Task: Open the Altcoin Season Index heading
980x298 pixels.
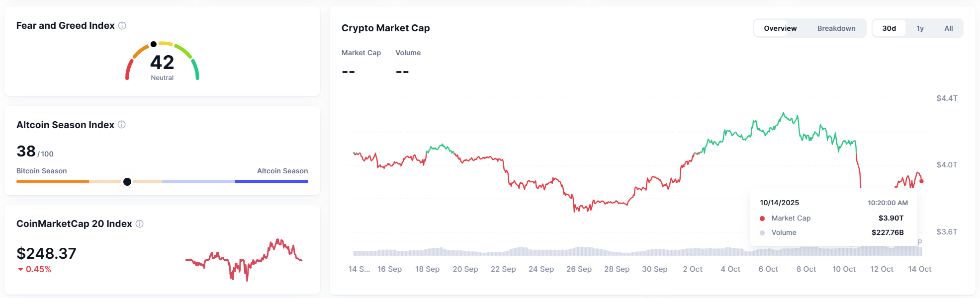Action: click(65, 125)
